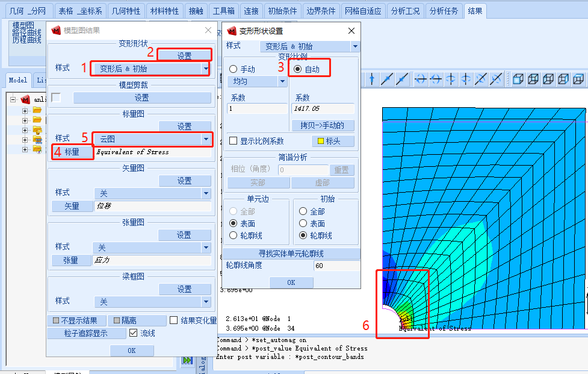
Task: Click the left rotate-about-diagonal-axis icon
Action: [481, 79]
